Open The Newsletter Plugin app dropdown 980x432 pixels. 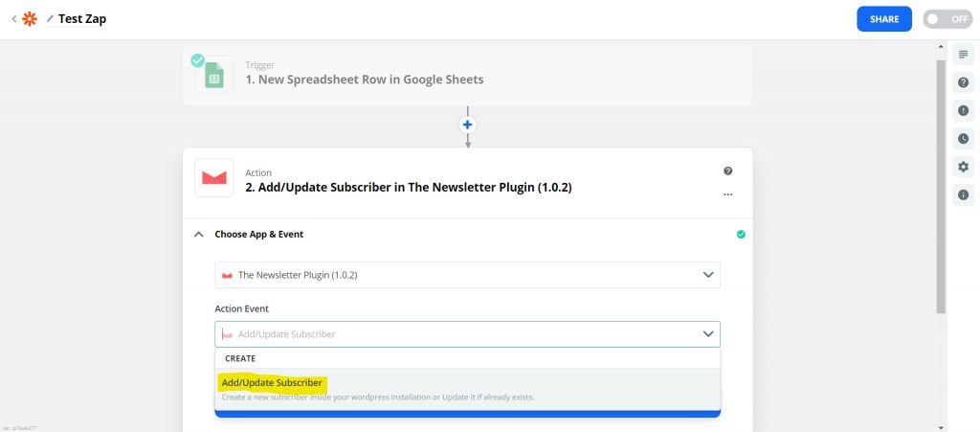coord(467,275)
